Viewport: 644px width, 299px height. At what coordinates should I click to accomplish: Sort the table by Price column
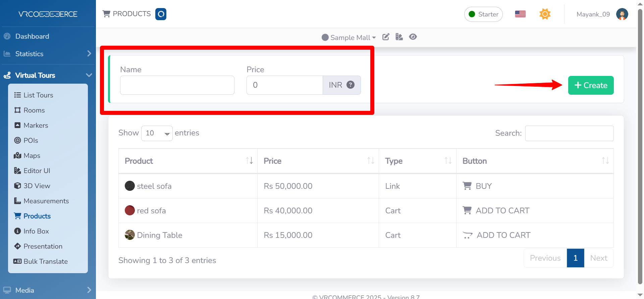click(318, 161)
